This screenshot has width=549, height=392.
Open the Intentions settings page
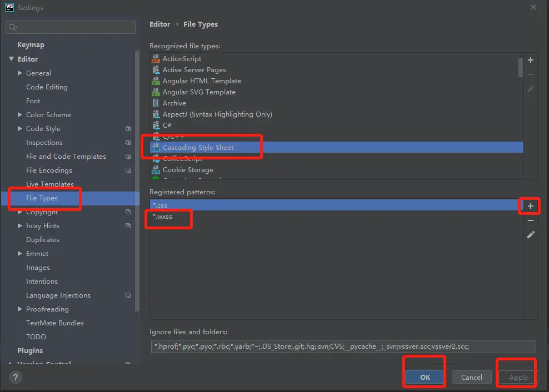click(42, 282)
